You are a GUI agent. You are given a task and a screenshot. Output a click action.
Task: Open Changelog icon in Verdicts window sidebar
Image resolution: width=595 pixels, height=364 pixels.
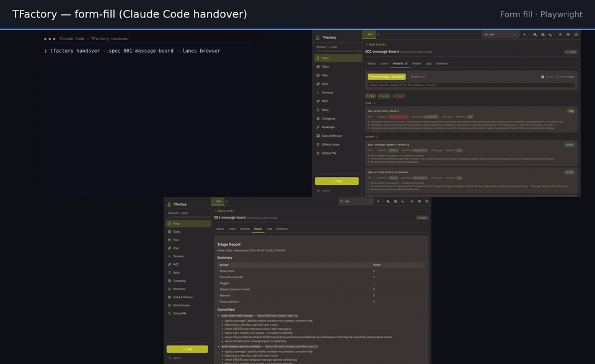(318, 119)
